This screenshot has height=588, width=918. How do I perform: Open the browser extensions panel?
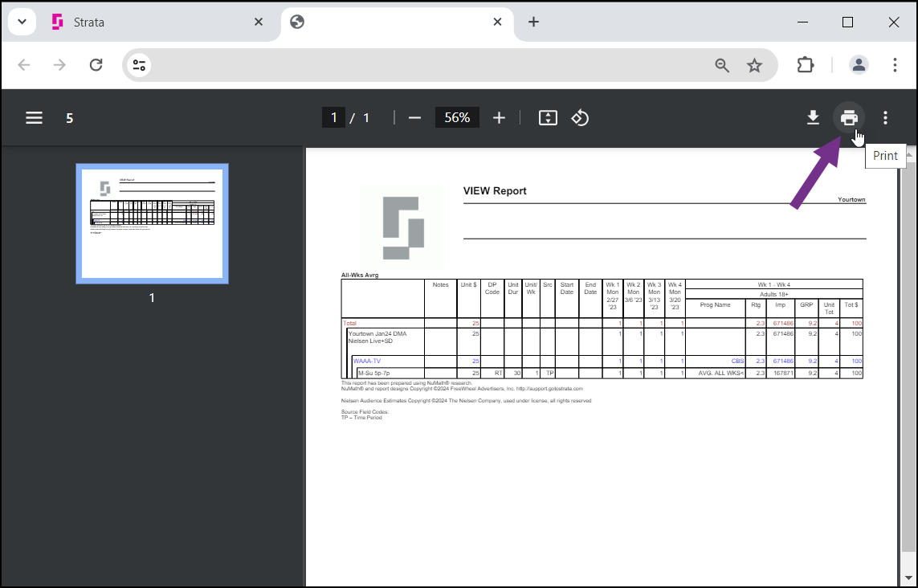pyautogui.click(x=806, y=64)
